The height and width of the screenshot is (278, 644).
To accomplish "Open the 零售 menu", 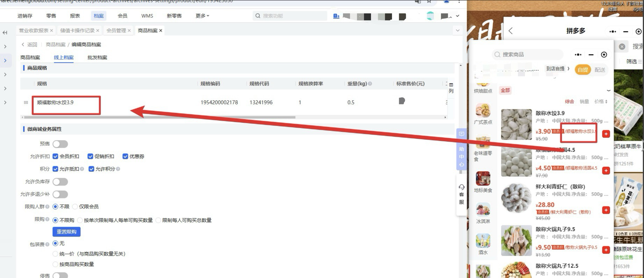I will tap(51, 16).
